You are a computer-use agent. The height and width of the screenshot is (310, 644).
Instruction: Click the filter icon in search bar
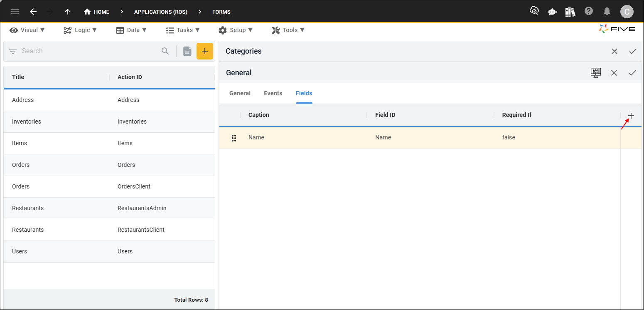(x=13, y=51)
